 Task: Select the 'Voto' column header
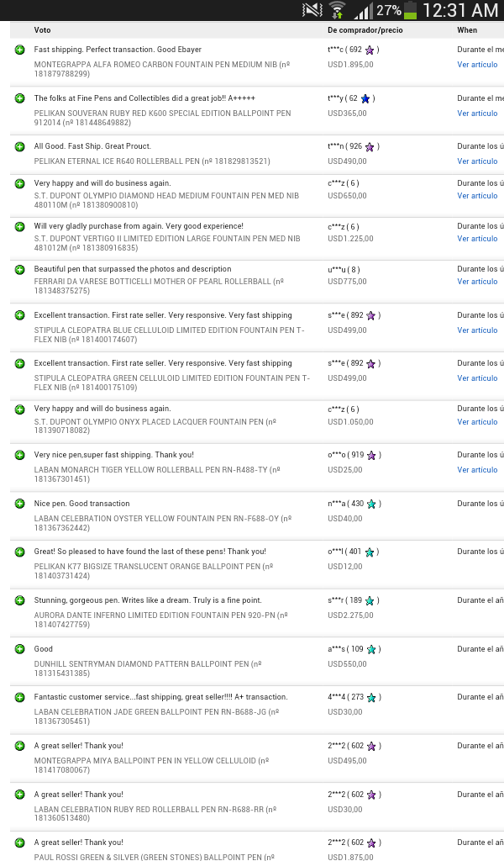(x=42, y=30)
